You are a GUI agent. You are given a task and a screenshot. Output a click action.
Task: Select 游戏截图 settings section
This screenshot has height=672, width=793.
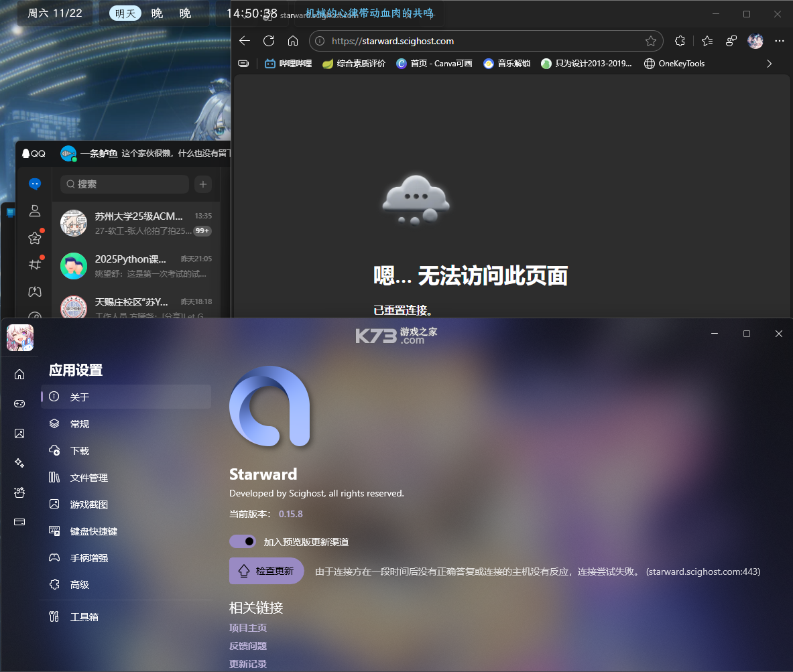(126, 504)
